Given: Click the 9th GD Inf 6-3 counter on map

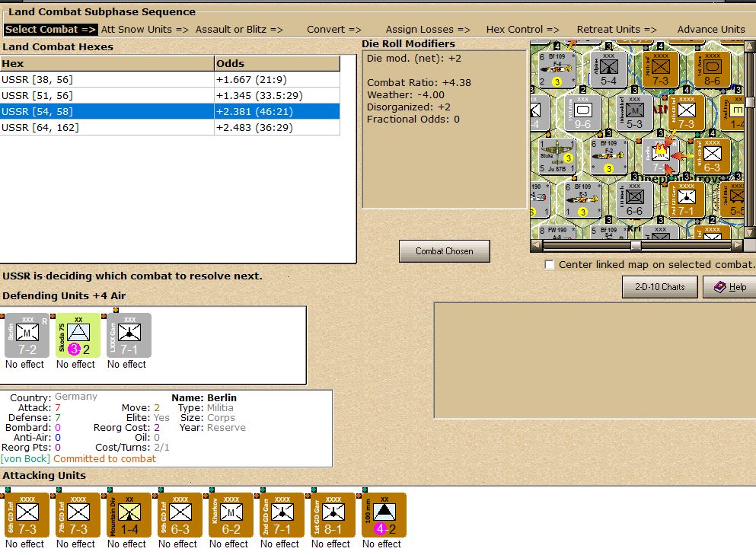Looking at the screenshot, I should click(712, 156).
